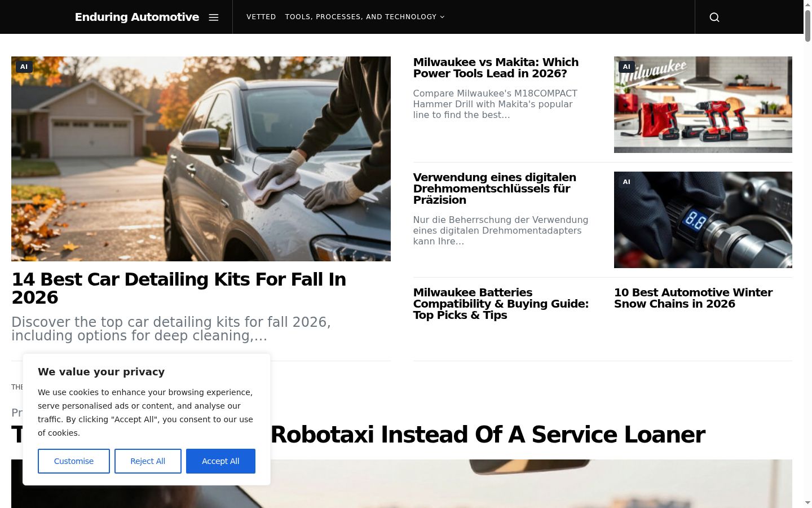Click the scrollbar down arrow
This screenshot has width=812, height=508.
(x=807, y=502)
